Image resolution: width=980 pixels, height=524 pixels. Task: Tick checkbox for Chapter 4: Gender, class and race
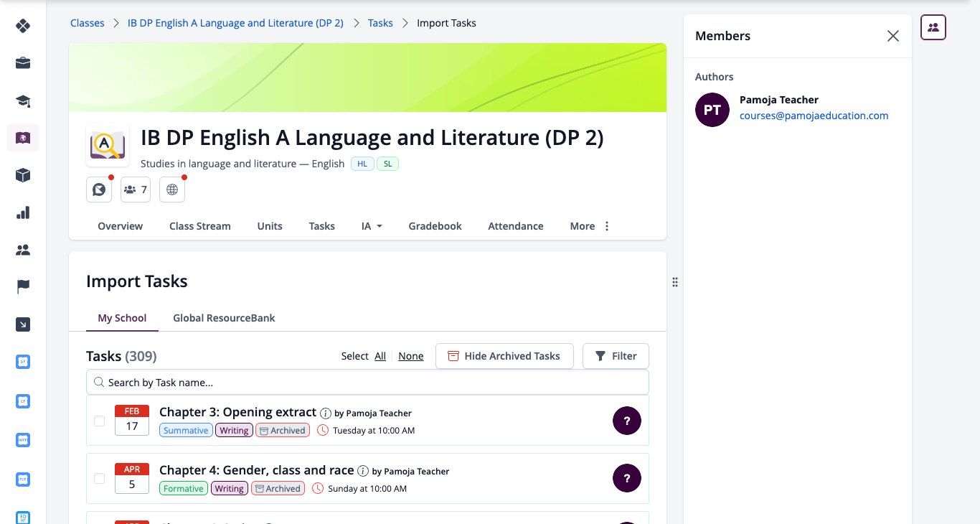100,479
